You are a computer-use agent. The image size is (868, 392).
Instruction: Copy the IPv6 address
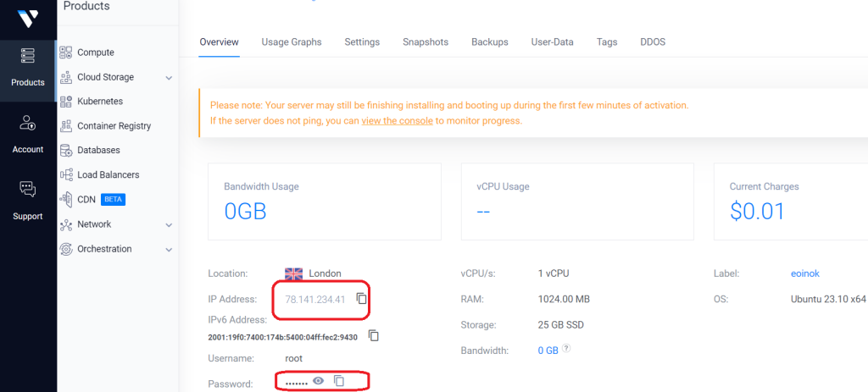click(374, 335)
